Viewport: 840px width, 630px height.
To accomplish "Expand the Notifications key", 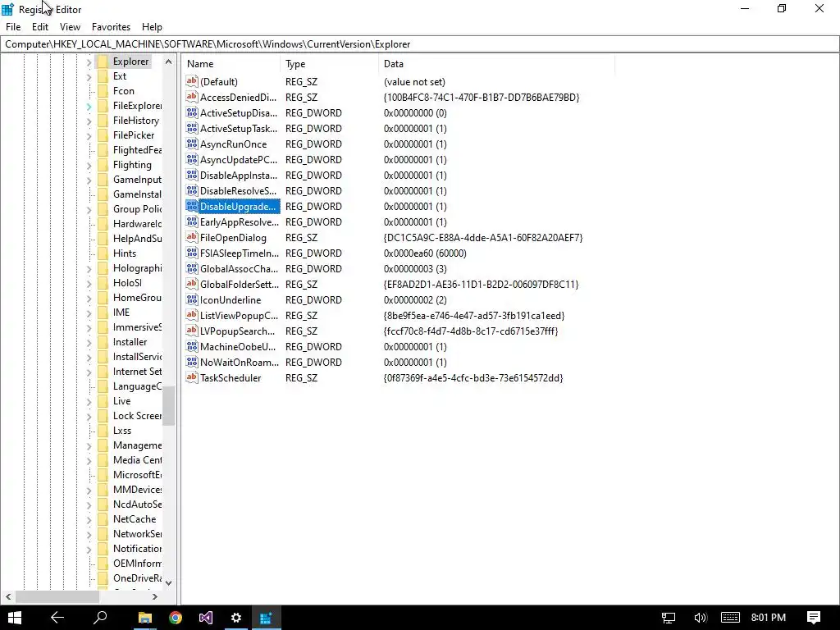I will (x=89, y=550).
